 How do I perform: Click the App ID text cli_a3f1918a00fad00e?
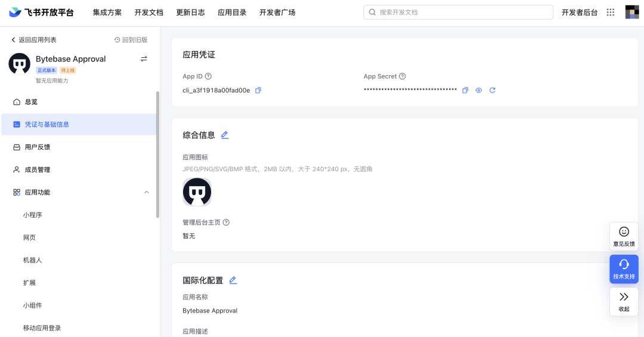[x=216, y=91]
